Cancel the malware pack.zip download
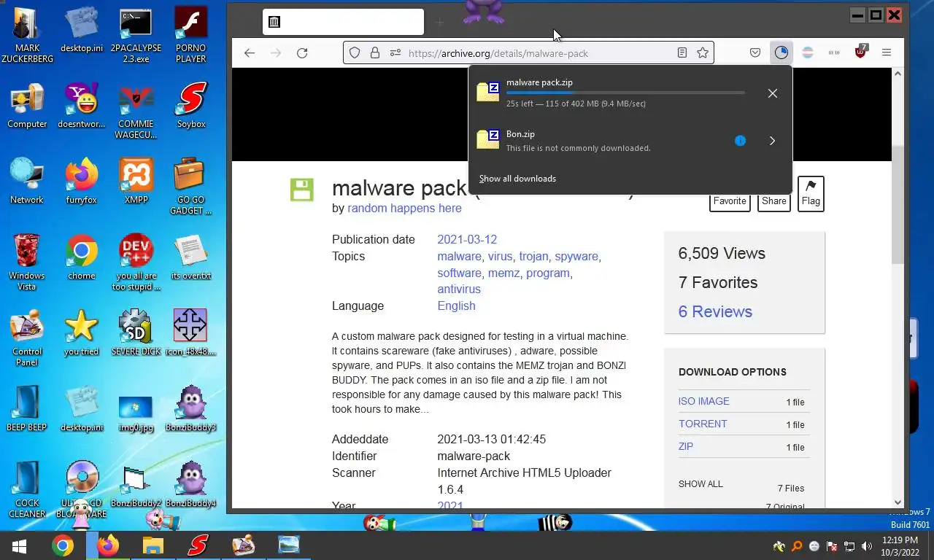Screen dimensions: 934x560 pyautogui.click(x=773, y=93)
